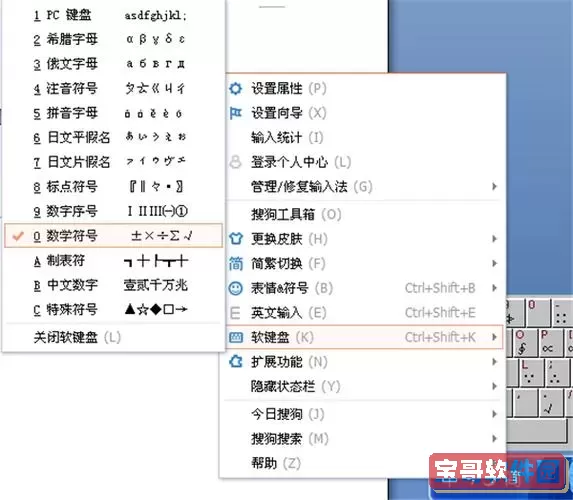Choose 6 日文平假名 soft keyboard
The image size is (573, 500).
pyautogui.click(x=113, y=137)
